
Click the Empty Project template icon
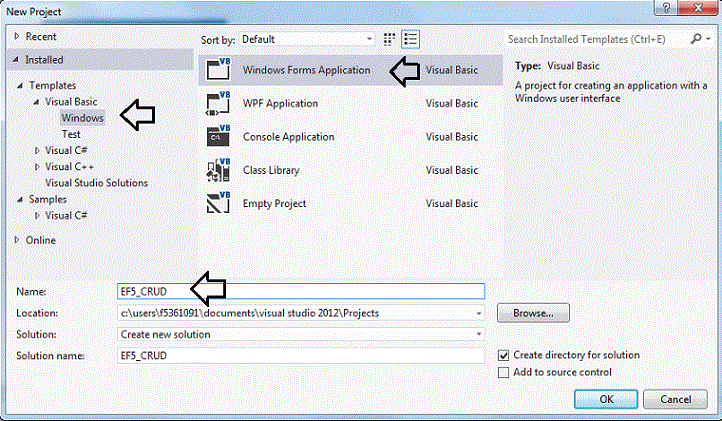point(218,203)
